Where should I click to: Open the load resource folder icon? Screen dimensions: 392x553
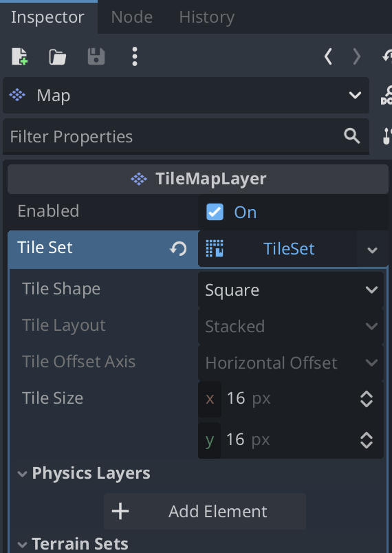(58, 57)
